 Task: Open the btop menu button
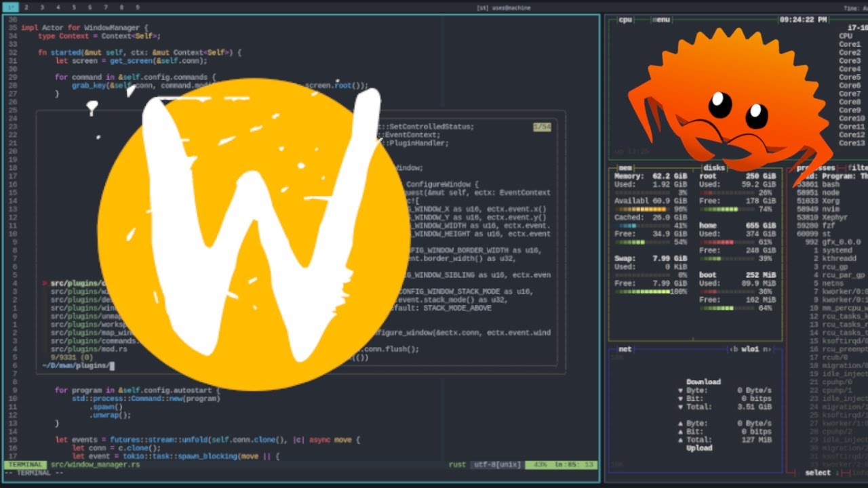(x=662, y=20)
